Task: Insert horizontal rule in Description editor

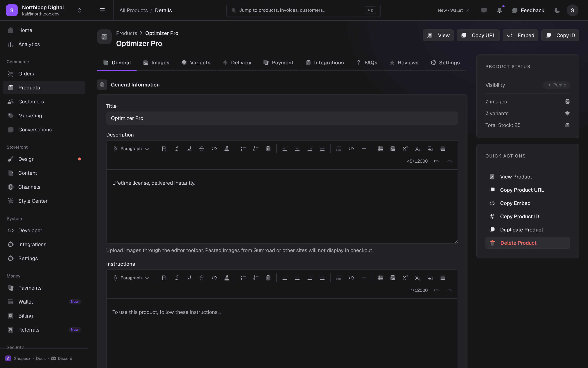Action: (364, 149)
